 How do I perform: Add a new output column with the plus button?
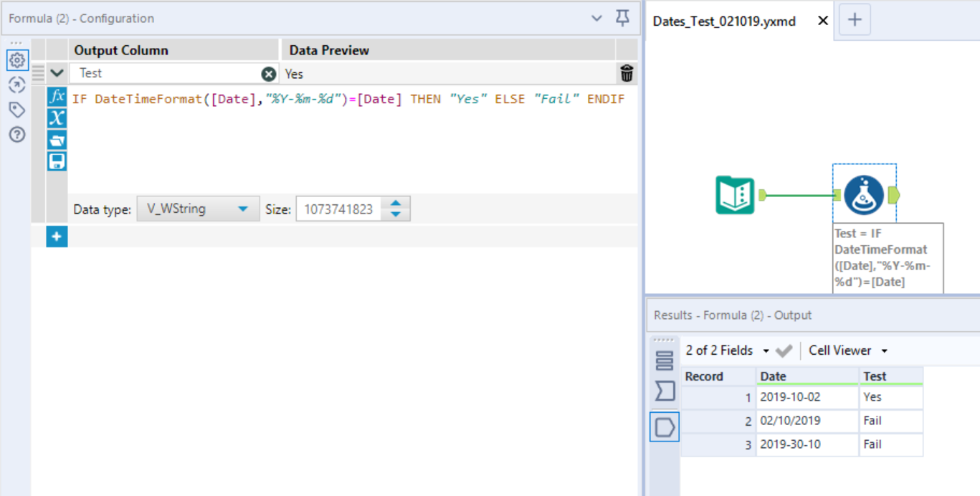pos(57,237)
